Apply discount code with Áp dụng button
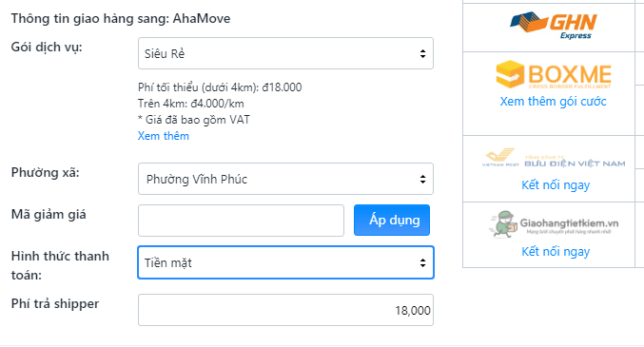 tap(392, 221)
